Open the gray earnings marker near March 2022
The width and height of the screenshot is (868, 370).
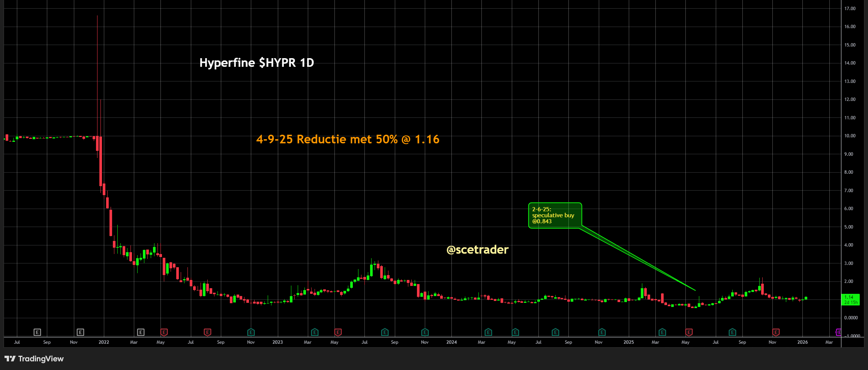pos(141,332)
